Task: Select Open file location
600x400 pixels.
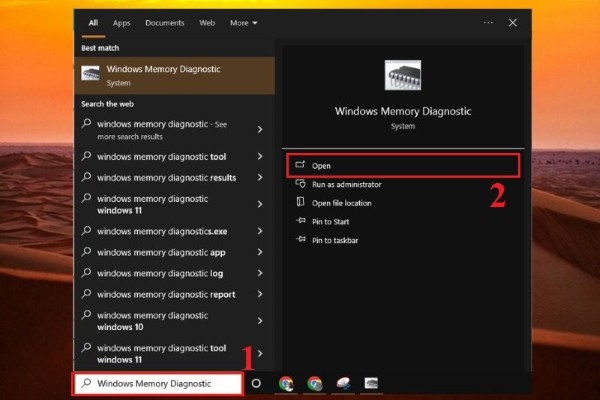Action: [341, 203]
